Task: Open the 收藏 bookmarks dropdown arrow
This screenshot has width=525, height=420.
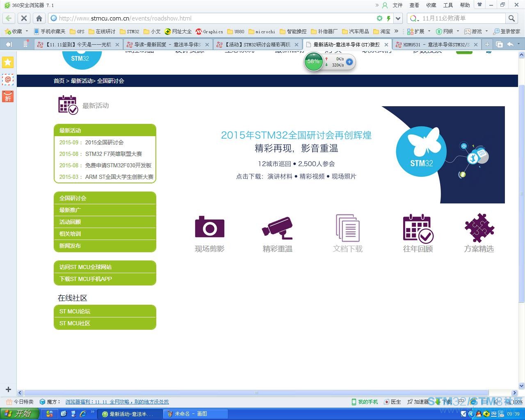Action: tap(27, 31)
